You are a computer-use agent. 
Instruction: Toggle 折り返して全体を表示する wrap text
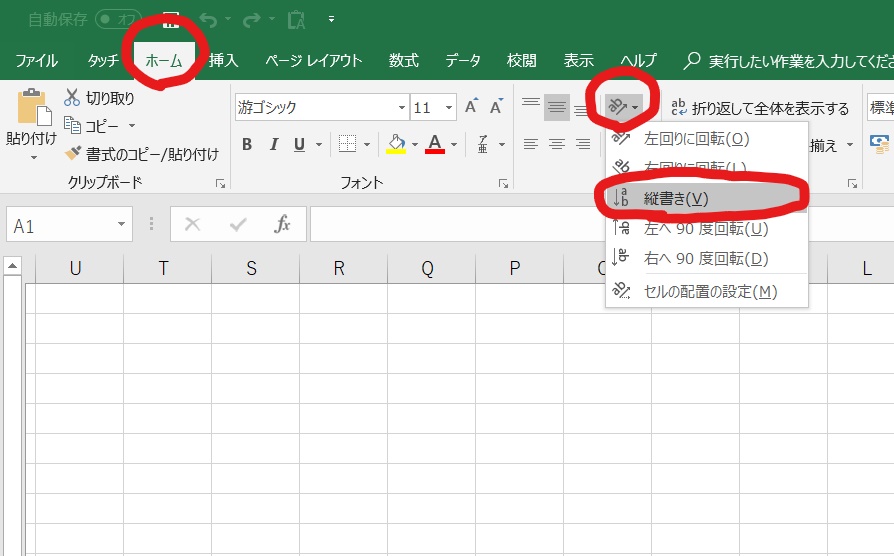(x=760, y=107)
